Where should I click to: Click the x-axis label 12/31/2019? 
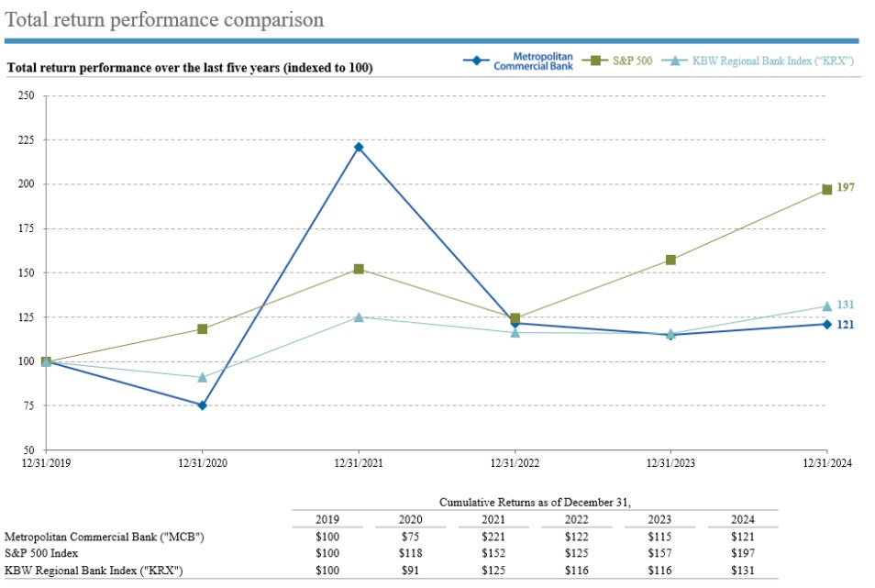(46, 463)
